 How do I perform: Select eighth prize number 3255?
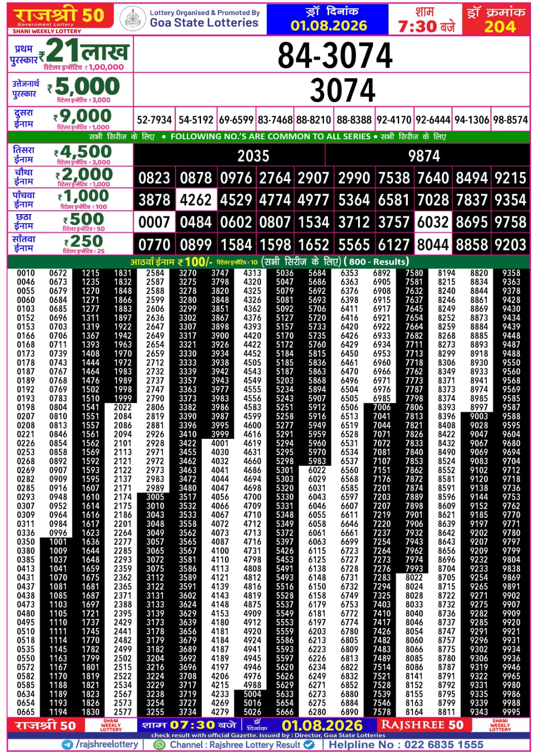coord(155,712)
